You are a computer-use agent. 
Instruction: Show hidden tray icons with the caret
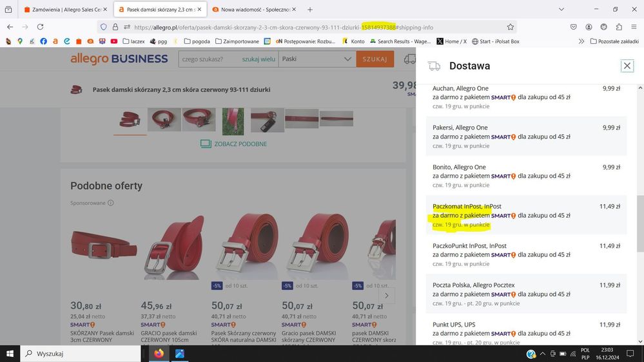pyautogui.click(x=543, y=354)
